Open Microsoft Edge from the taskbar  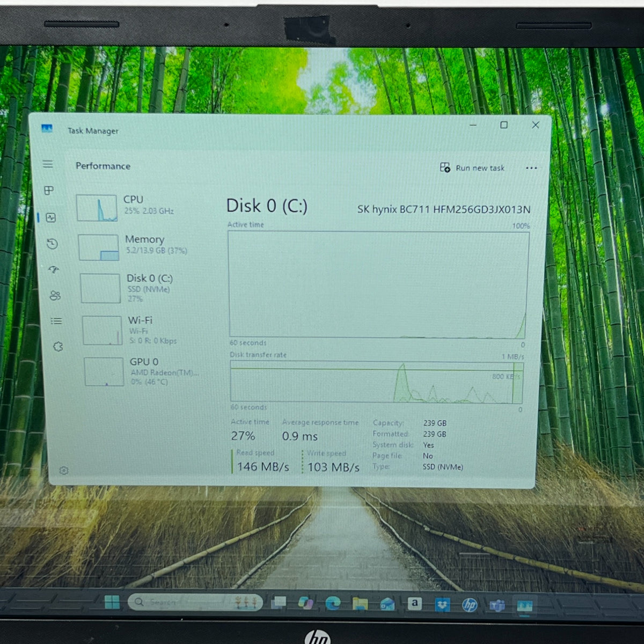click(x=333, y=604)
